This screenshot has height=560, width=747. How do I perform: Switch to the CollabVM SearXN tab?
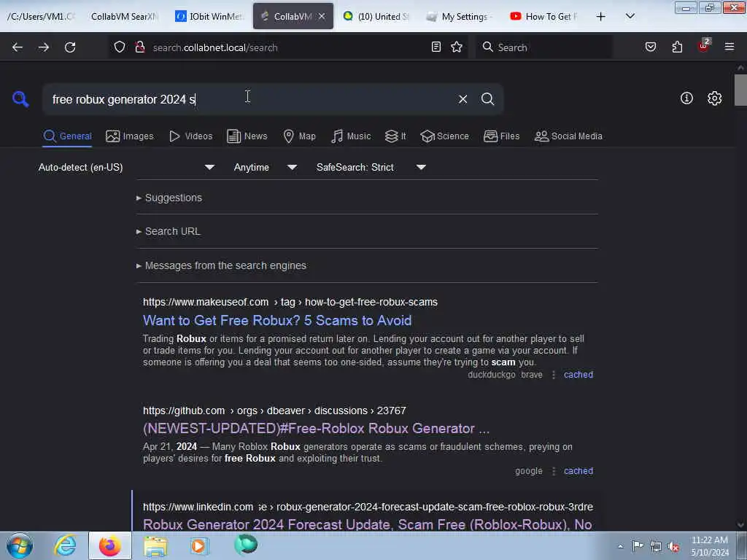click(124, 16)
